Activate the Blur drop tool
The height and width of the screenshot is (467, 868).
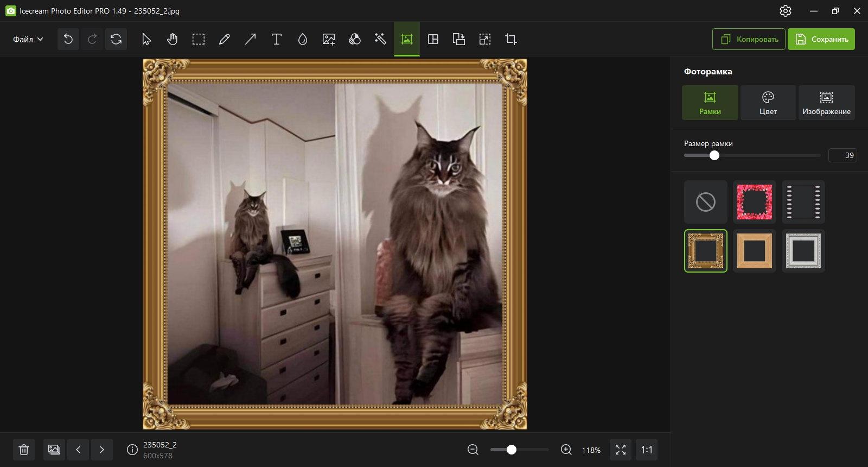[x=303, y=39]
